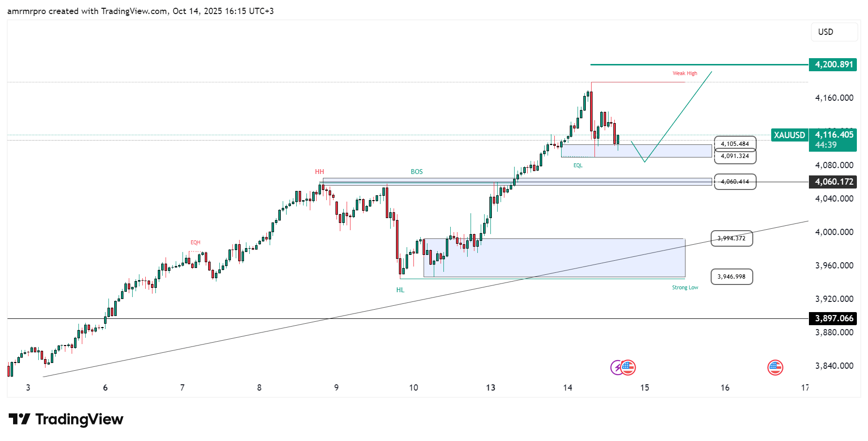Click the HL annotation label
The width and height of the screenshot is (868, 441).
[x=400, y=290]
